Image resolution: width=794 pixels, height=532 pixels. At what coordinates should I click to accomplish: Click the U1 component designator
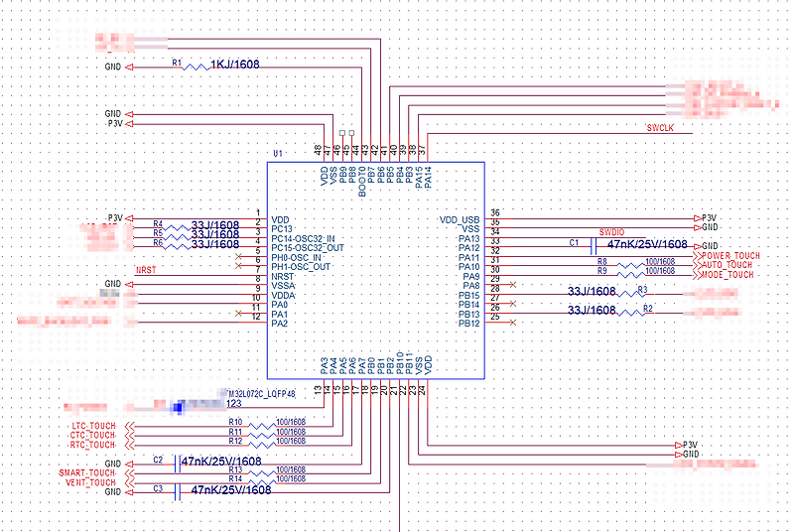click(x=278, y=154)
